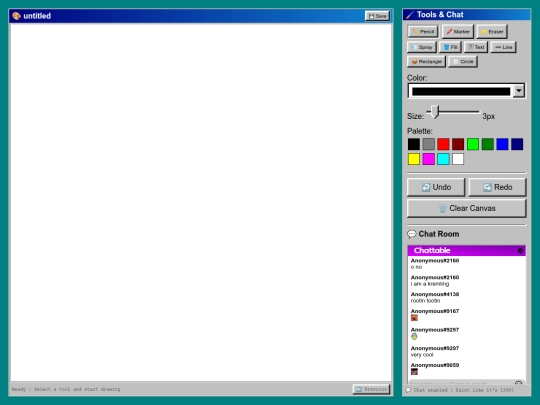Open Chattable chat settings gear
Screen dimensions: 540x405
click(520, 251)
